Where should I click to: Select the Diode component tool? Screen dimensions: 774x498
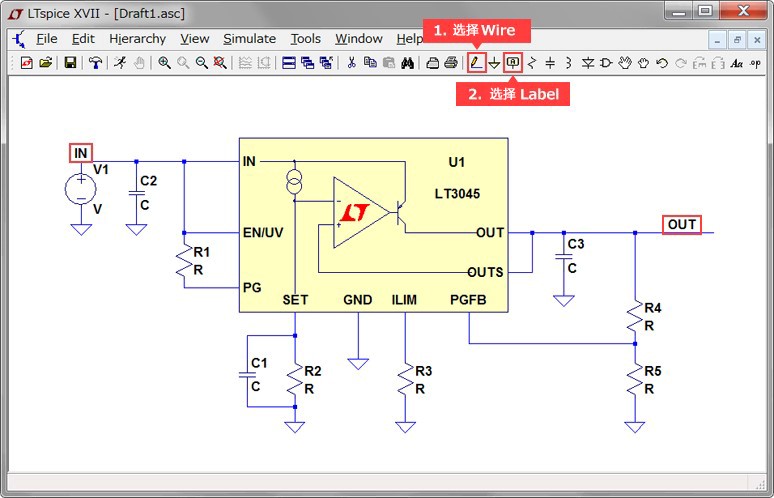[x=588, y=63]
